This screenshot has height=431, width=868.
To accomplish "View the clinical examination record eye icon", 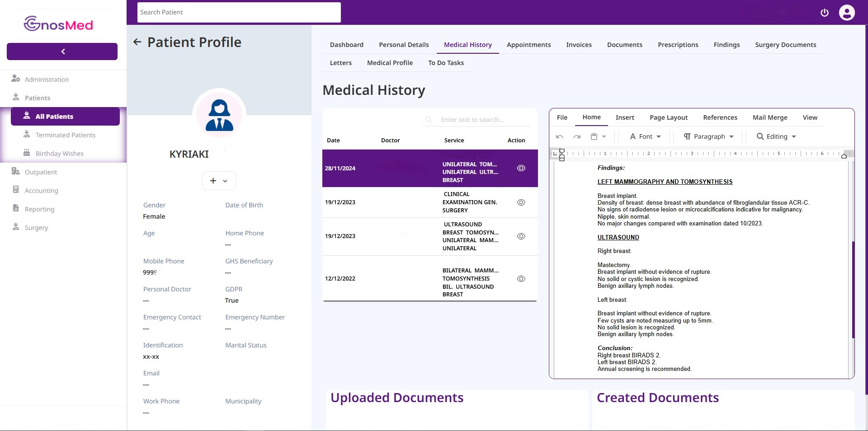I will (x=521, y=202).
